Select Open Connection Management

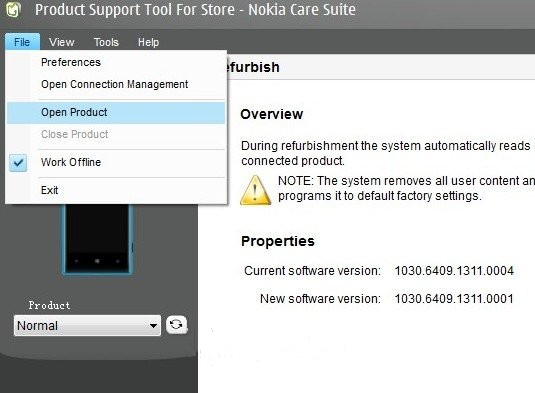tap(116, 84)
